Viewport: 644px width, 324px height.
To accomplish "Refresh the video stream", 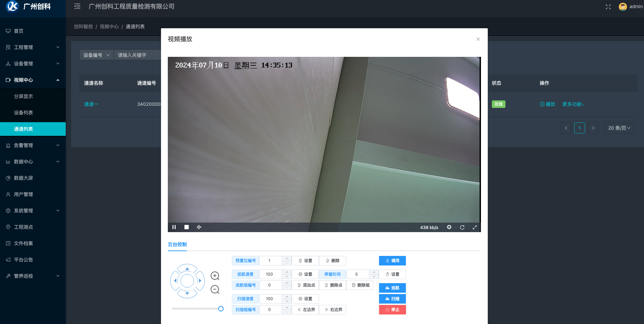I will pyautogui.click(x=462, y=227).
